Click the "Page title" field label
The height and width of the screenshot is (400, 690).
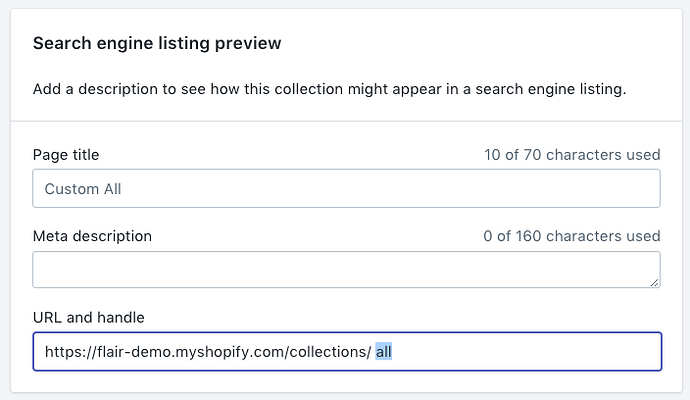(x=66, y=154)
